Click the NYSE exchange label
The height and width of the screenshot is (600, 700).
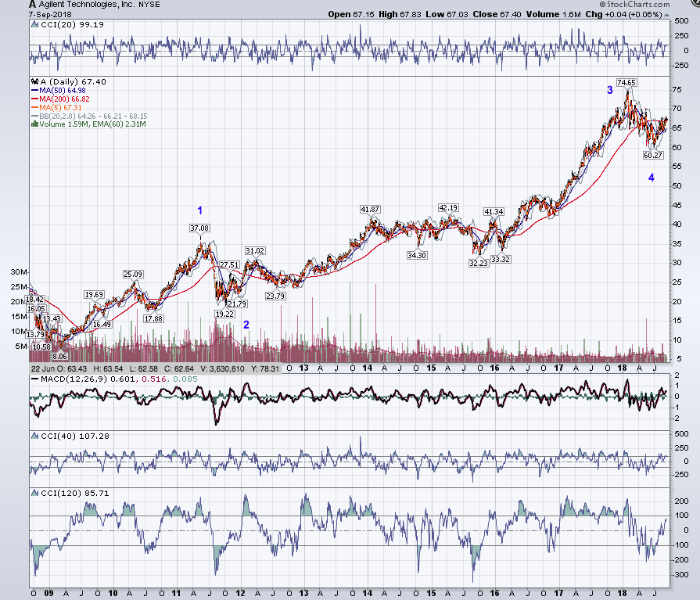(149, 5)
